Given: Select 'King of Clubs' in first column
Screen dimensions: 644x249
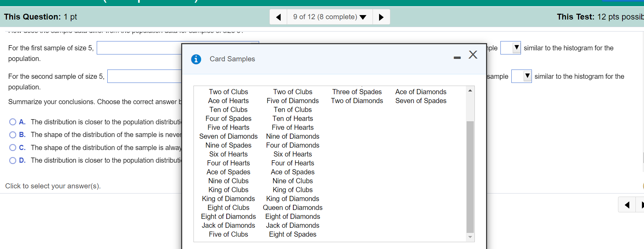Looking at the screenshot, I should [x=228, y=190].
